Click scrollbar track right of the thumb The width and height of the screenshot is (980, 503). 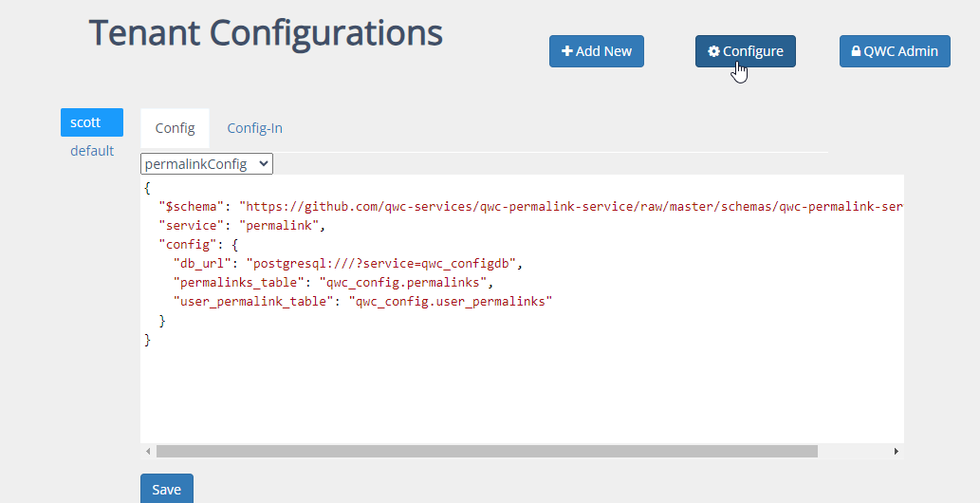[x=854, y=452]
